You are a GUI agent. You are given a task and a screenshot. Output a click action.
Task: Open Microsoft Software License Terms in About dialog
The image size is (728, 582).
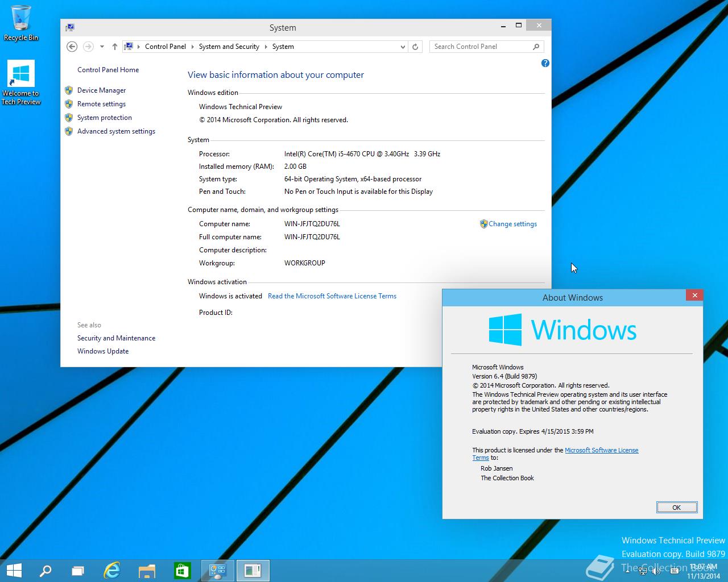601,450
